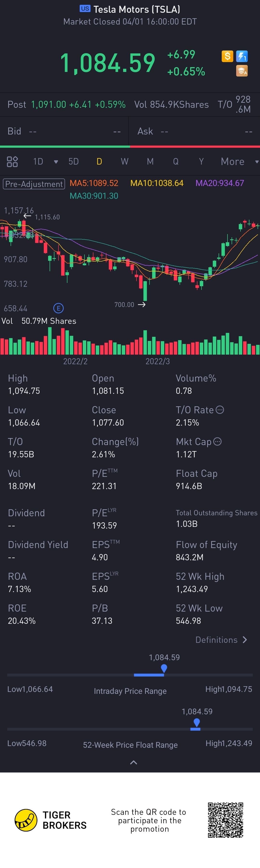Switch to the 5D chart tab

(x=73, y=162)
